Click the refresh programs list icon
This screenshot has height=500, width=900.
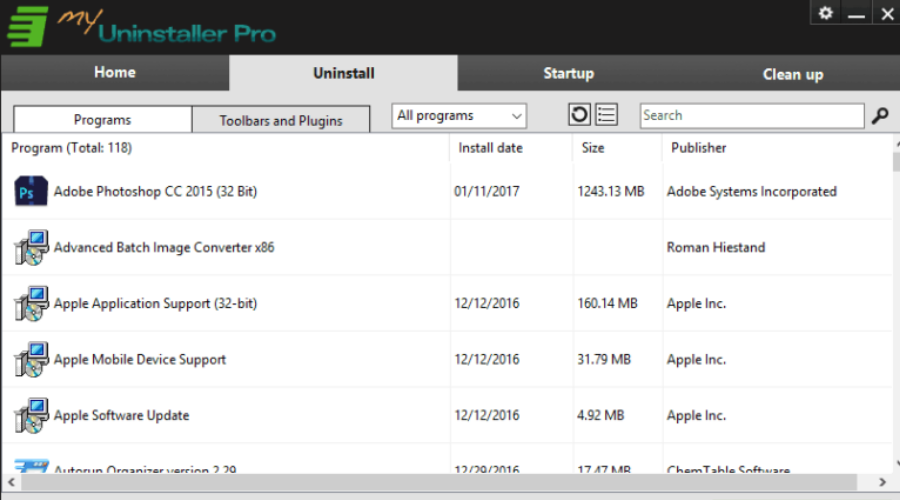579,115
